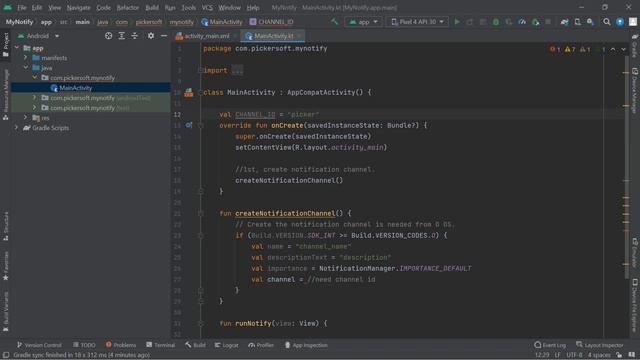Click the override gutter icon beside onCreate
This screenshot has width=640, height=360.
tap(189, 125)
